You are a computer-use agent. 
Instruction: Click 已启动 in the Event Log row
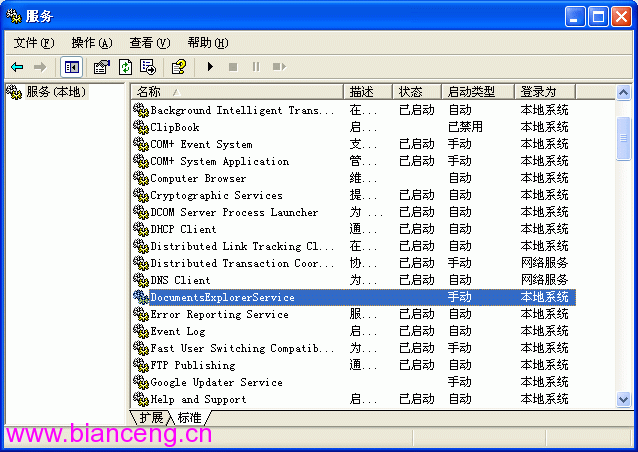click(x=417, y=331)
